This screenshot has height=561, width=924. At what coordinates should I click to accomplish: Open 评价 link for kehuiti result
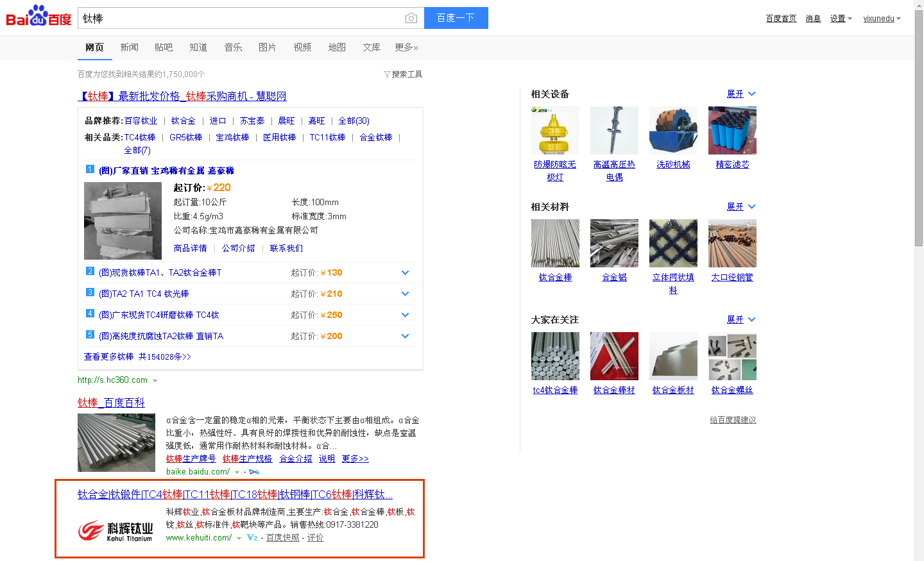pyautogui.click(x=315, y=538)
